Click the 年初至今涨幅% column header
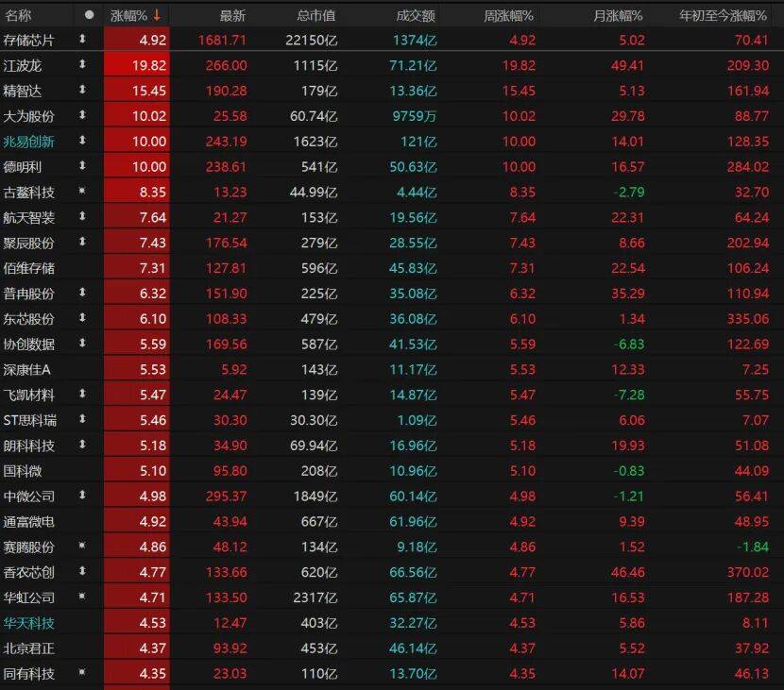This screenshot has height=690, width=784. (x=724, y=15)
